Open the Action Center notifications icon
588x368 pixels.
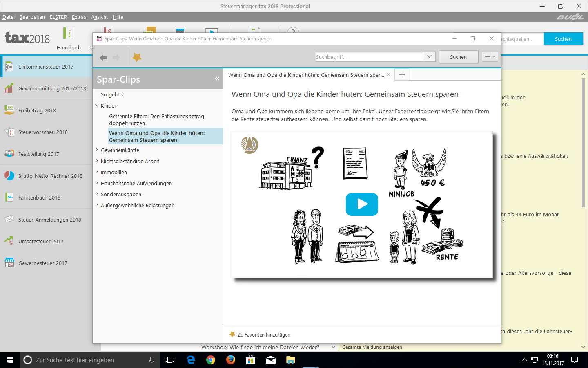575,360
